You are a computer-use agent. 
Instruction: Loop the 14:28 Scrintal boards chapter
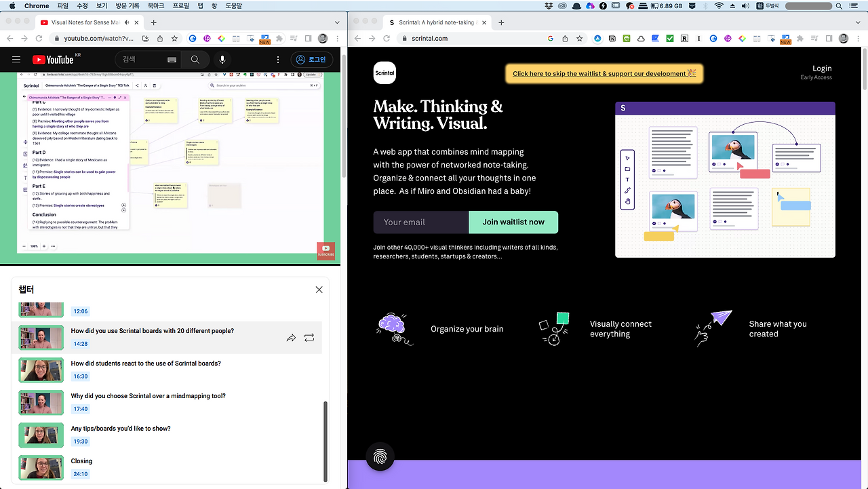click(309, 337)
